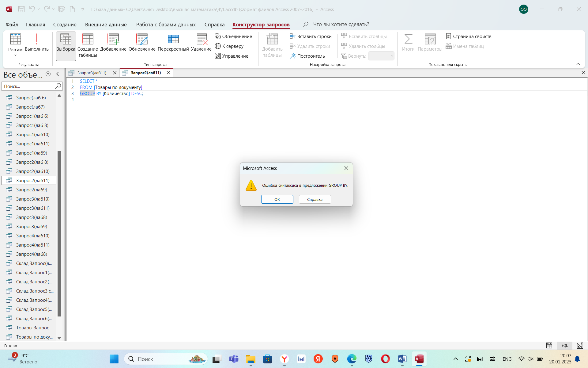The width and height of the screenshot is (588, 368).
Task: Open File Explorer from the taskbar
Action: point(251,359)
